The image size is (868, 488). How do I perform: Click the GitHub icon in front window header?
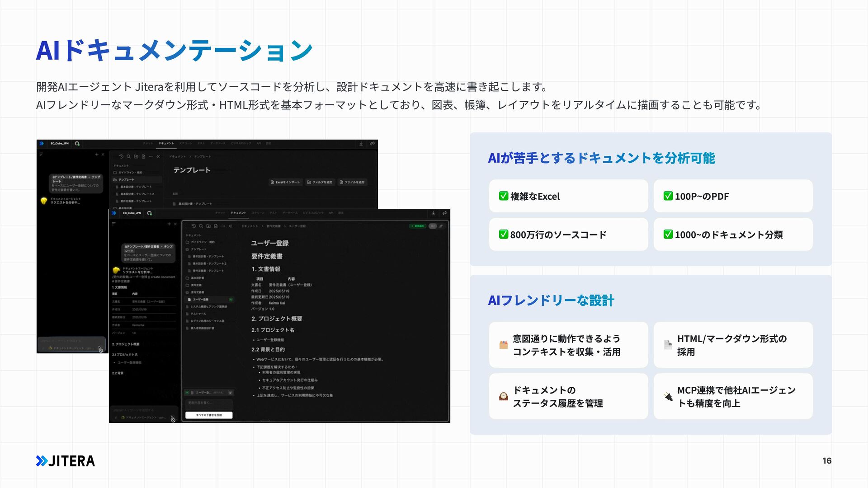(x=150, y=213)
